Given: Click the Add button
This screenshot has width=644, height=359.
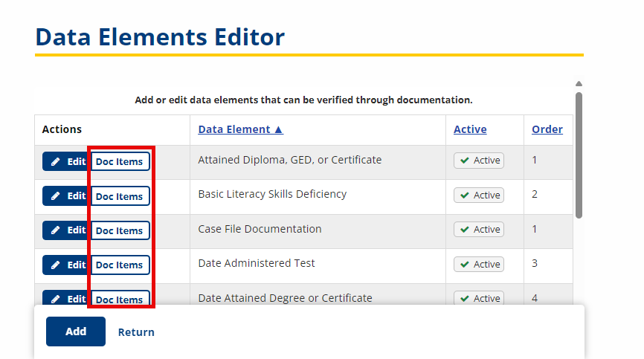Looking at the screenshot, I should pyautogui.click(x=76, y=331).
